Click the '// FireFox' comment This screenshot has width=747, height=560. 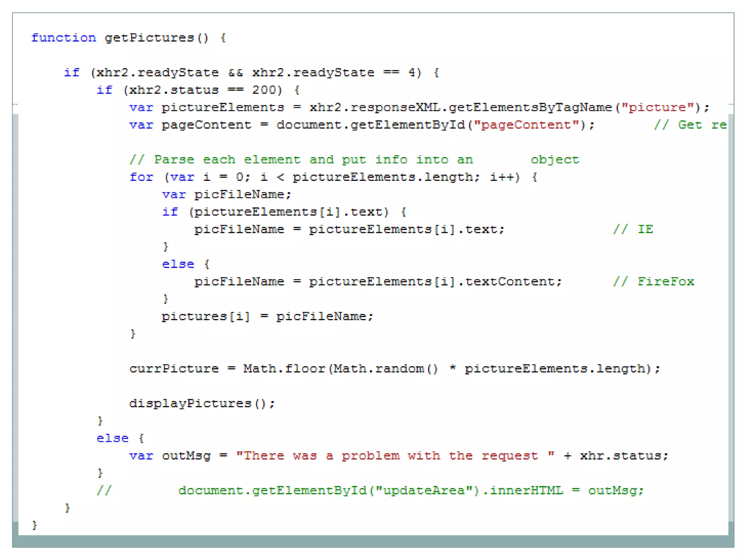653,282
